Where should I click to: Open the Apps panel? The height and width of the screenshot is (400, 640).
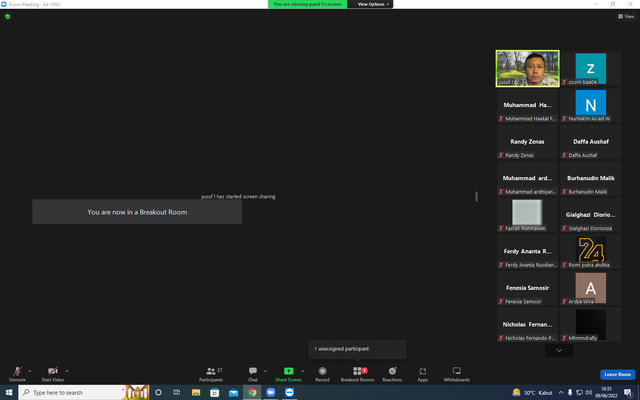point(422,373)
